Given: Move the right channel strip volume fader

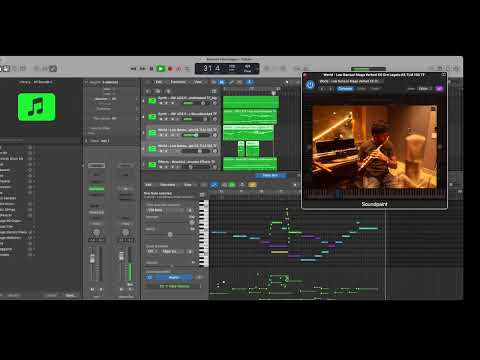Looking at the screenshot, I should (x=122, y=256).
